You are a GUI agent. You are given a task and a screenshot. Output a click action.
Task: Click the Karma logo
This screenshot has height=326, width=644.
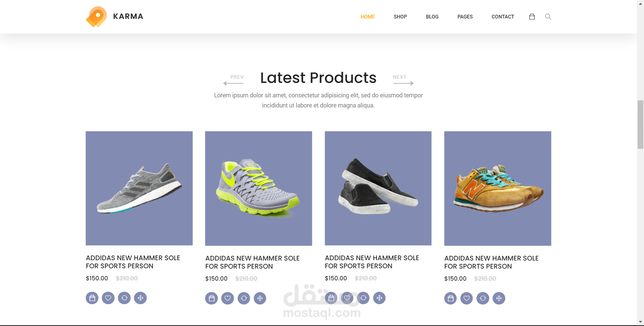(114, 16)
